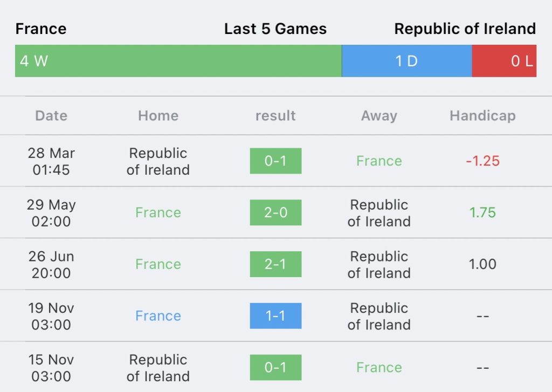Click the blue 1 D draws segment
Viewport: 552px width, 392px height.
[406, 61]
